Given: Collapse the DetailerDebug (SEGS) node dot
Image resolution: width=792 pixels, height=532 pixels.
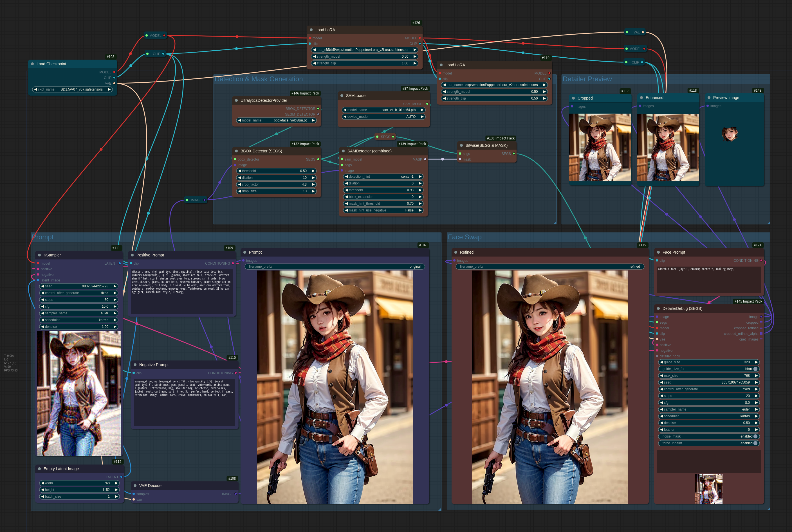Looking at the screenshot, I should pos(658,308).
